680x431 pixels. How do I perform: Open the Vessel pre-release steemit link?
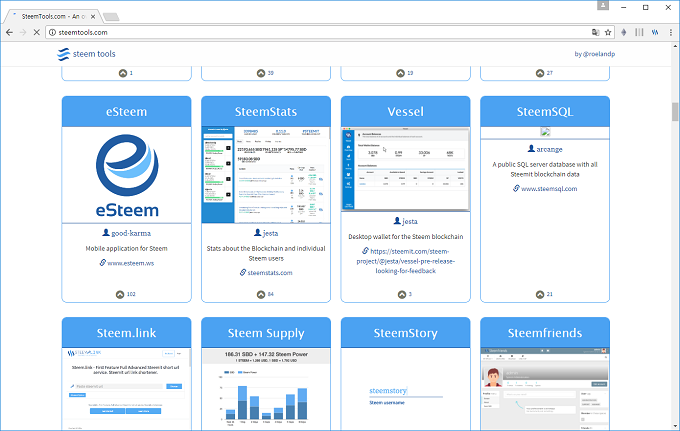tap(405, 261)
